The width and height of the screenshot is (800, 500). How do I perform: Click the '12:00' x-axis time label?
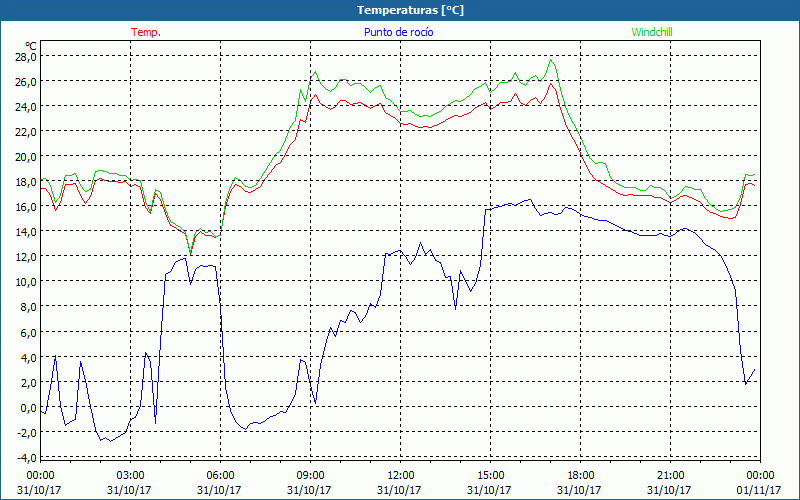pos(400,476)
